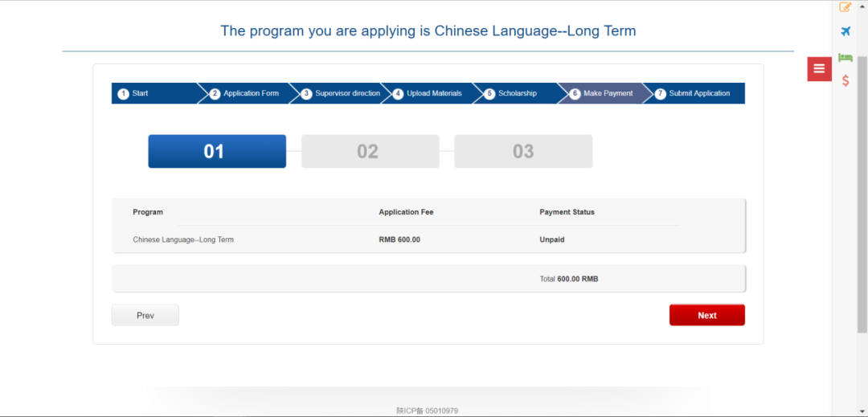Click the ICP 05010979 footer text
Viewport: 868px width, 417px height.
pyautogui.click(x=428, y=411)
